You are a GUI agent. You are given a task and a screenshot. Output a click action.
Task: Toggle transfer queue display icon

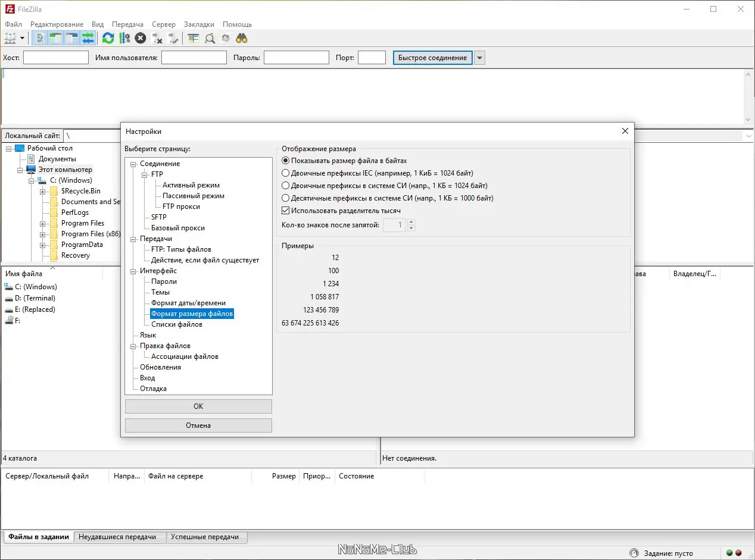click(x=88, y=39)
